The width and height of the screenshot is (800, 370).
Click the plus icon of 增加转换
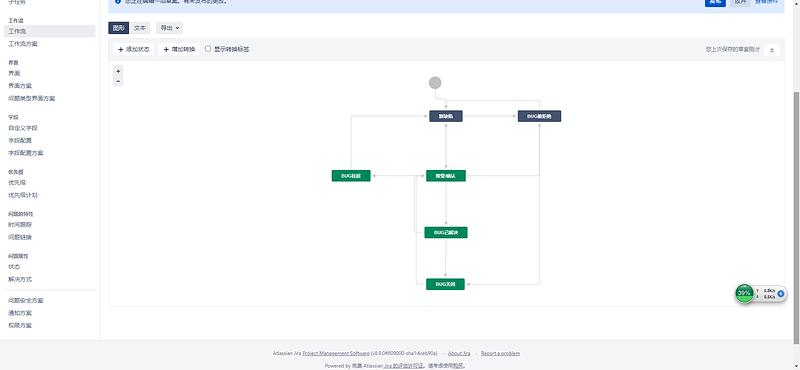point(166,50)
